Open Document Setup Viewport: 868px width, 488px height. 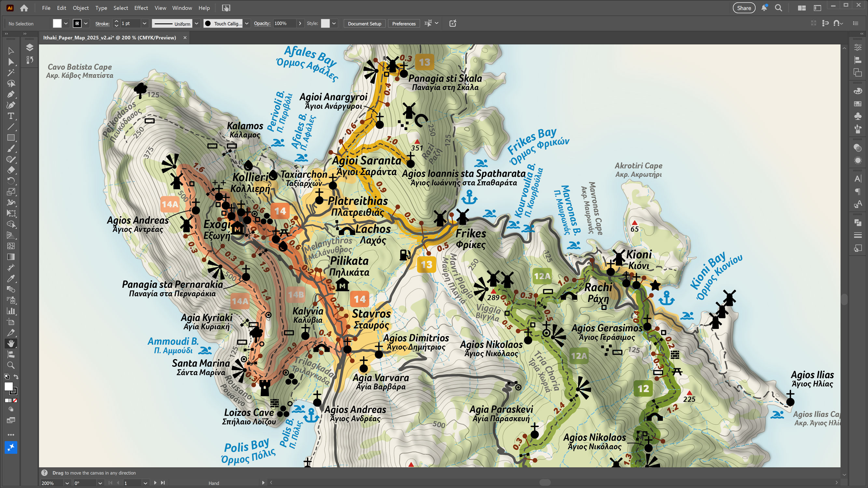[364, 23]
